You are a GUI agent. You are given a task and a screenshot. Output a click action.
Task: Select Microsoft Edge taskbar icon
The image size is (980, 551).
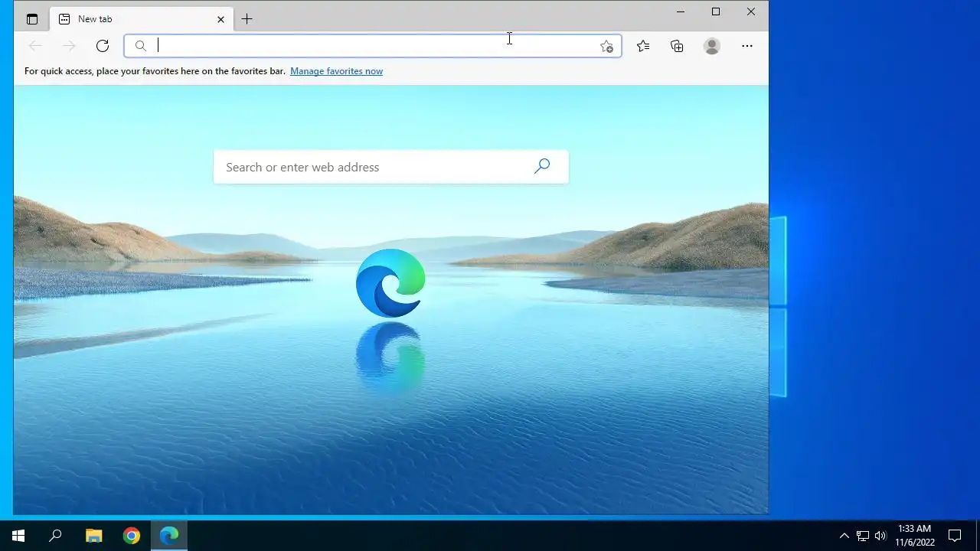[169, 536]
